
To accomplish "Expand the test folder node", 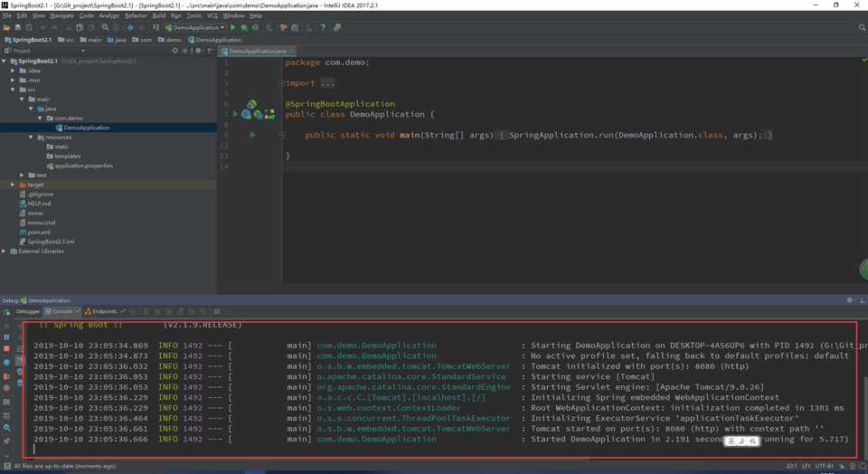I will point(22,175).
